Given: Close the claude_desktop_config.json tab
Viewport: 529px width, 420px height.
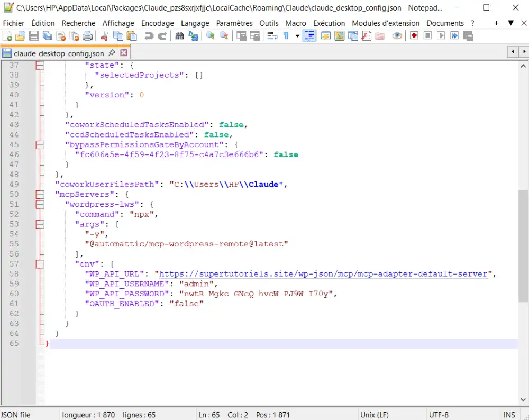Looking at the screenshot, I should click(124, 53).
